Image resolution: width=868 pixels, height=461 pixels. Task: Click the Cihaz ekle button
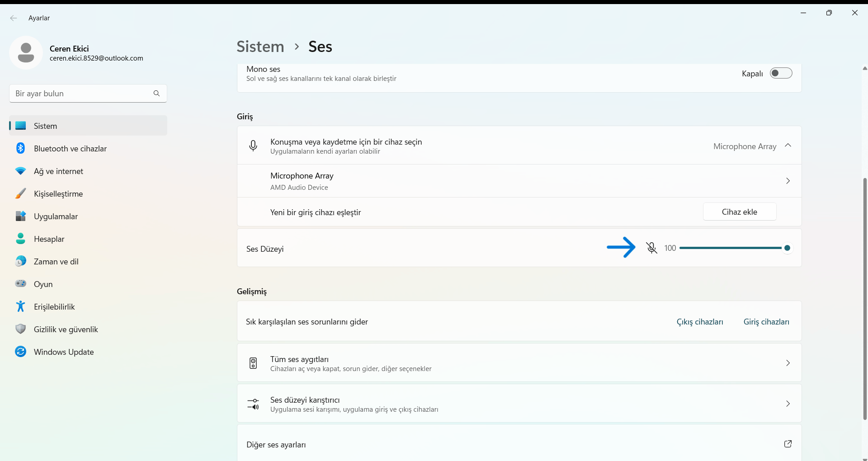click(739, 212)
